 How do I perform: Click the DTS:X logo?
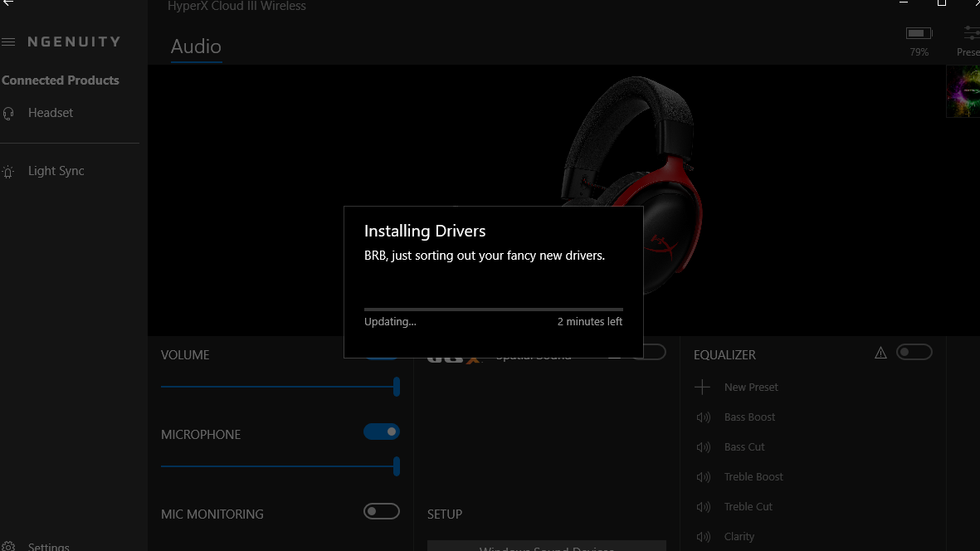(455, 359)
